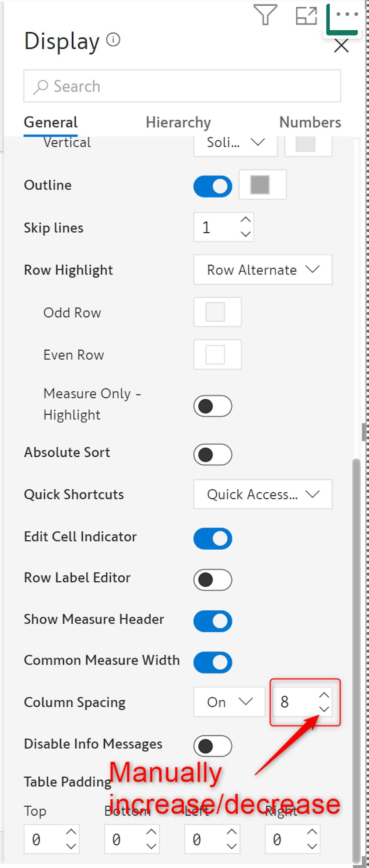Click the focus mode expand icon

click(x=306, y=16)
